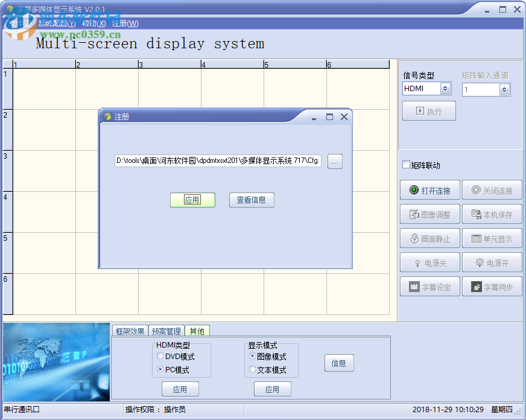Image resolution: width=526 pixels, height=420 pixels.
Task: Select the 打开连接 (open connection) icon button
Action: (429, 190)
